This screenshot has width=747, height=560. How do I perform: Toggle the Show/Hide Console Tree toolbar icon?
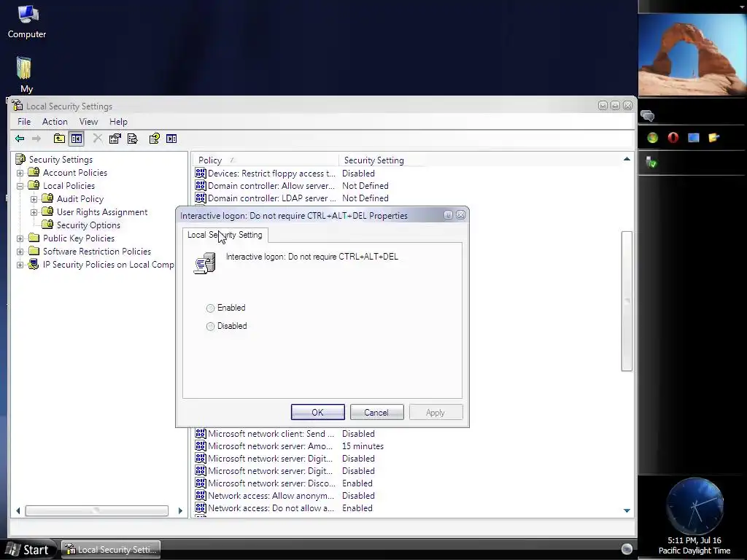coord(76,139)
